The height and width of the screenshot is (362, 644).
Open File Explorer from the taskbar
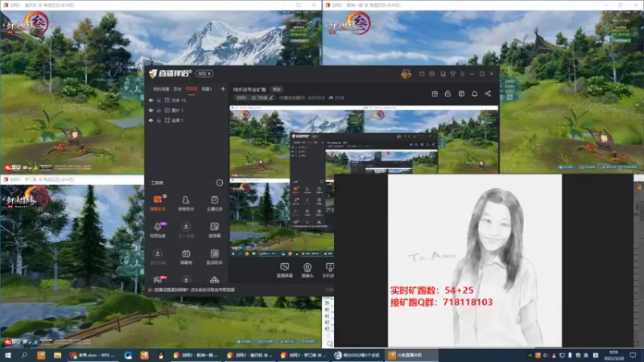57,355
